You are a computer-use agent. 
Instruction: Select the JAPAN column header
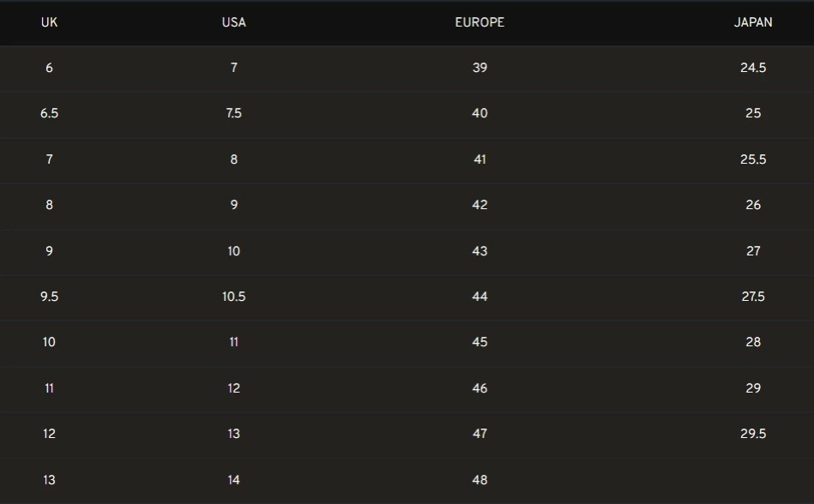point(753,22)
